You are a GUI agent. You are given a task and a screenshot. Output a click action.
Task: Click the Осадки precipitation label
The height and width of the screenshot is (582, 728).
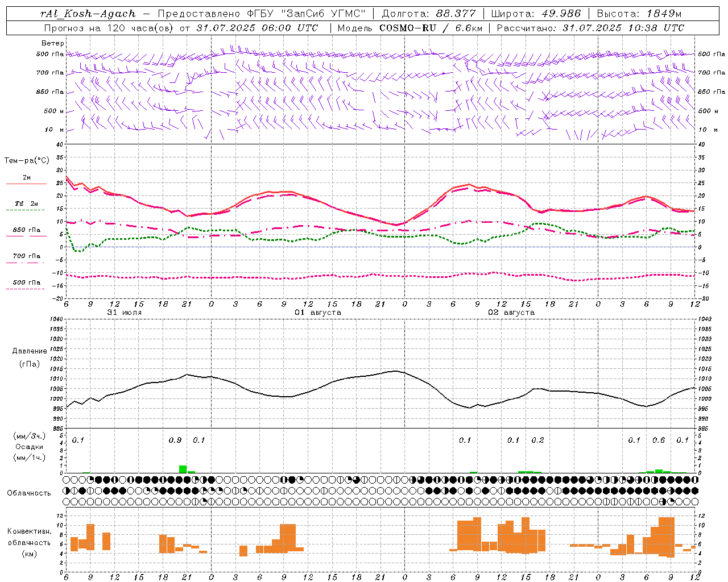click(x=30, y=447)
